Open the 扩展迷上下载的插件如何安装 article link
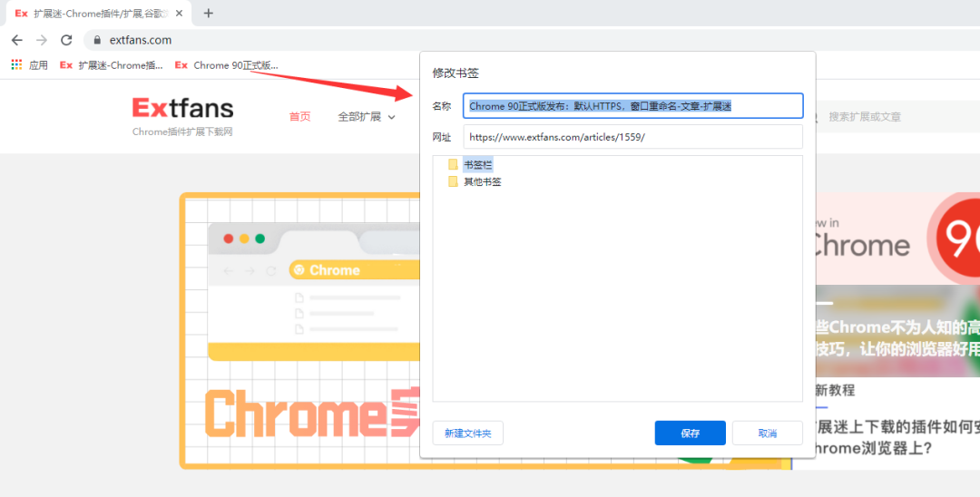 897,438
